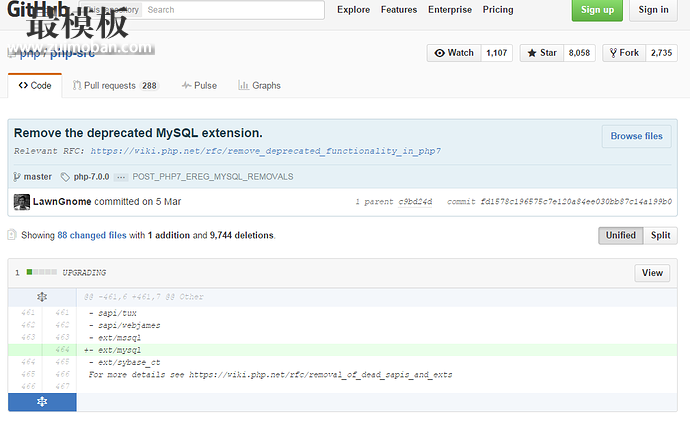The height and width of the screenshot is (421, 690).
Task: Go to Features page
Action: (x=399, y=10)
